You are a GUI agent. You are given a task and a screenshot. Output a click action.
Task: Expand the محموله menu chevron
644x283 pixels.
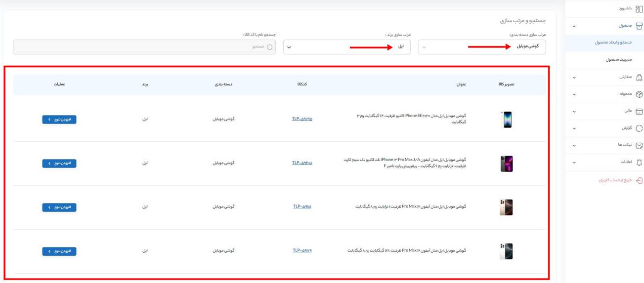pos(574,94)
